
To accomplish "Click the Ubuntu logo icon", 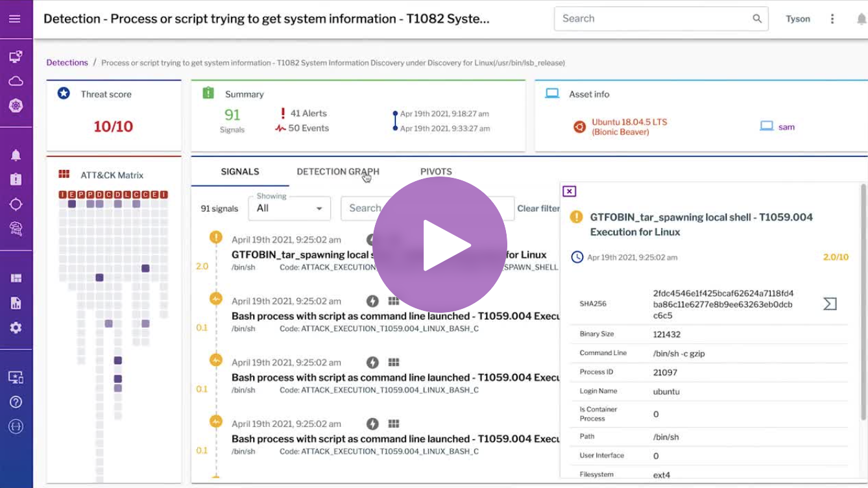I will pyautogui.click(x=579, y=127).
